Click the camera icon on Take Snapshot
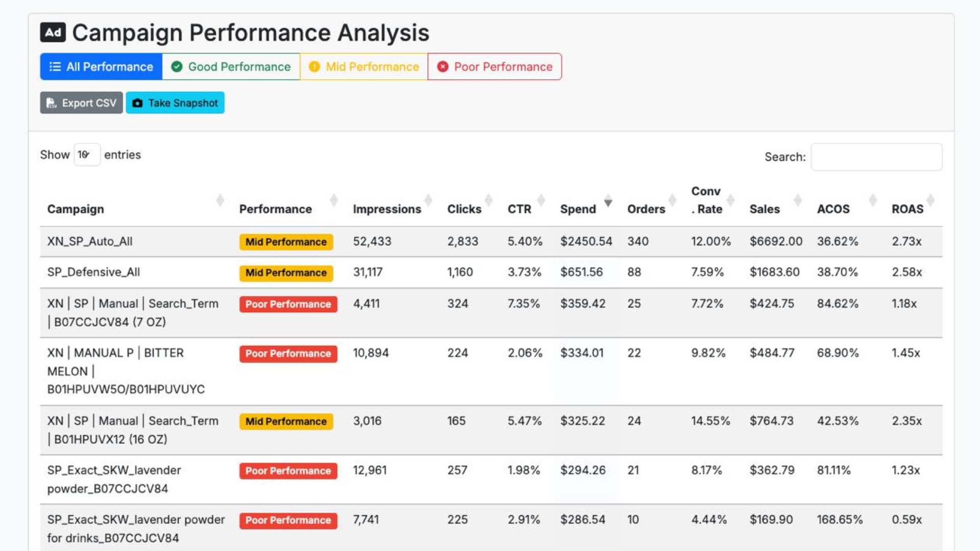980x551 pixels. coord(137,103)
